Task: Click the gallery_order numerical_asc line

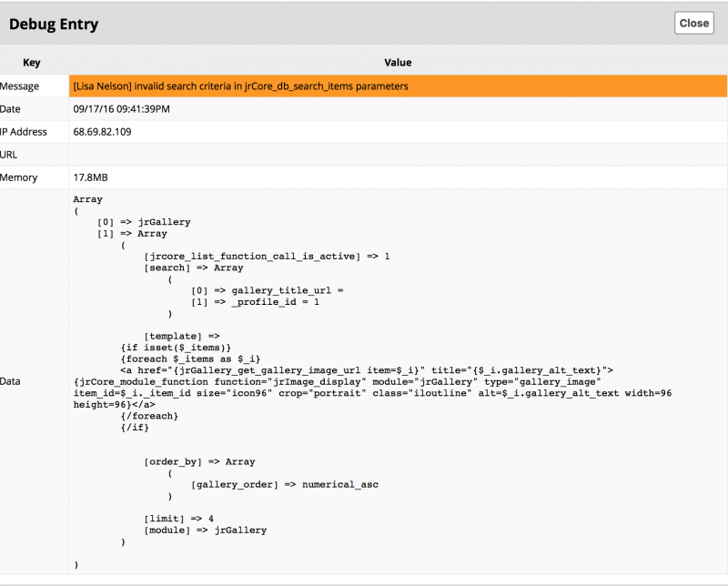Action: 284,484
